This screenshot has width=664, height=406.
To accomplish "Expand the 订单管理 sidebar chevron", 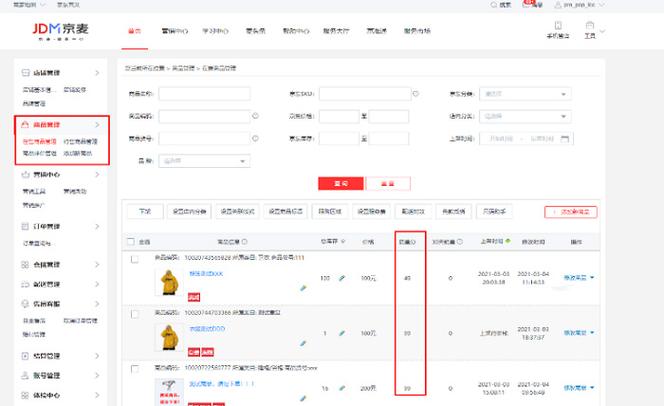I will point(97,226).
